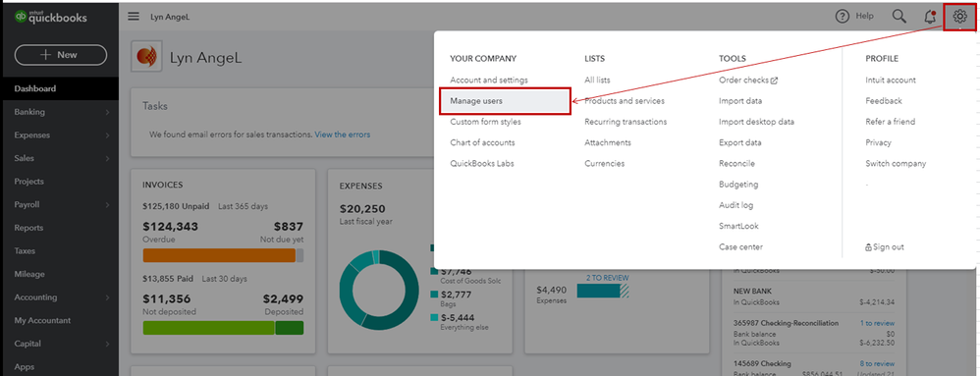Expand the Expenses sidebar chevron
This screenshot has height=376, width=980.
(x=107, y=135)
